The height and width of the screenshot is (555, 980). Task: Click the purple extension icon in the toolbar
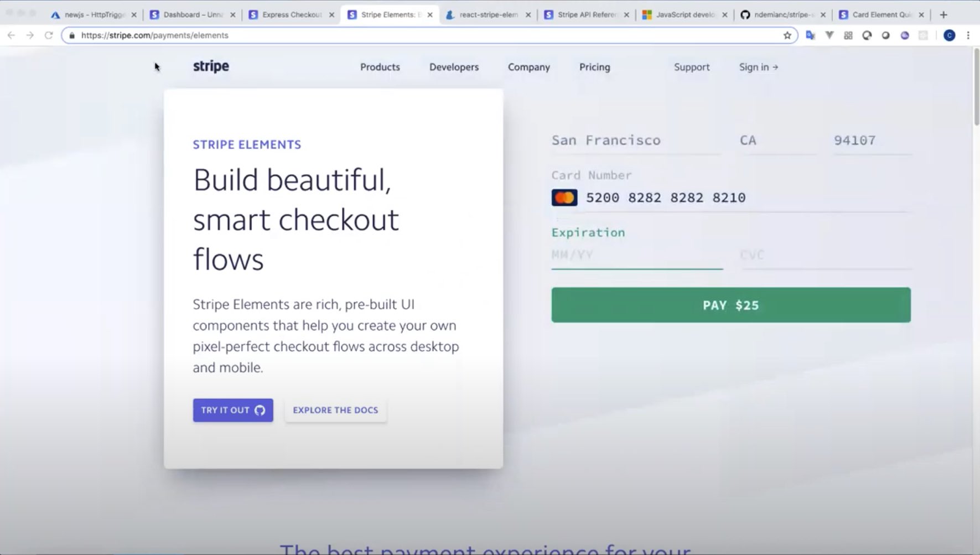pos(905,35)
